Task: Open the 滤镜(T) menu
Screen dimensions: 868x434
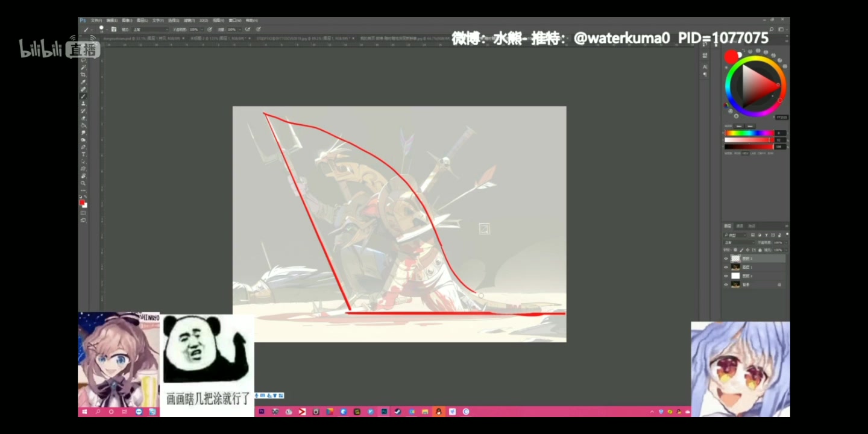Action: pyautogui.click(x=189, y=20)
